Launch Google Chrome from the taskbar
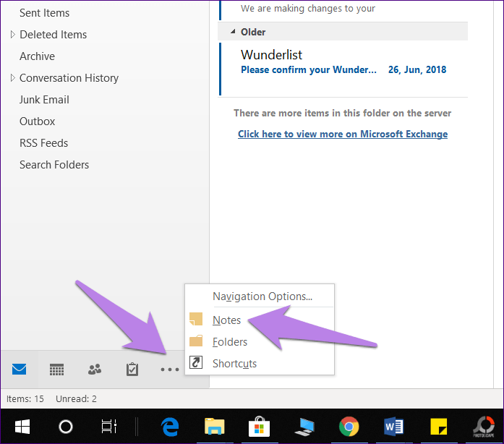 (349, 427)
